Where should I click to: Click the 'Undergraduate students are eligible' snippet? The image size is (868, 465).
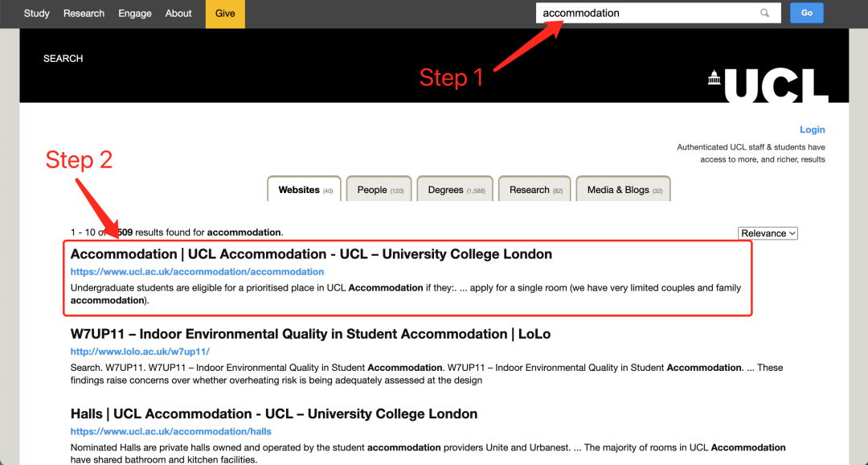[x=406, y=294]
